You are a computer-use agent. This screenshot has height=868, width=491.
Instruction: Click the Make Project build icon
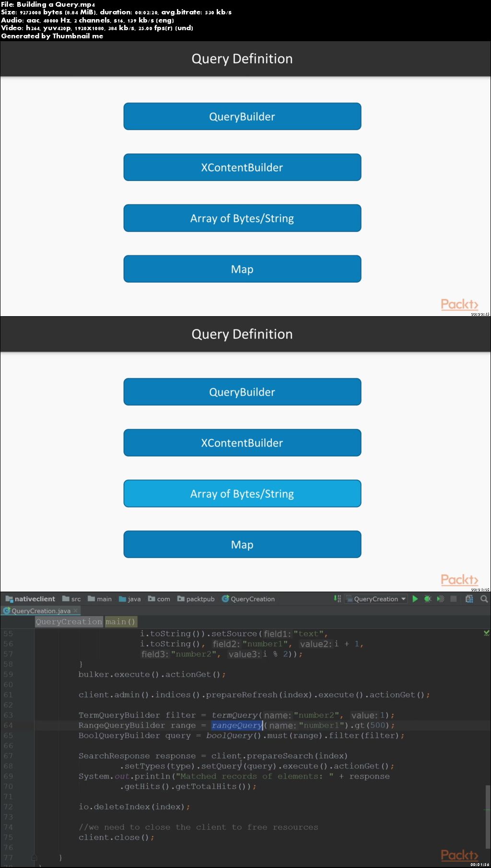click(x=338, y=599)
